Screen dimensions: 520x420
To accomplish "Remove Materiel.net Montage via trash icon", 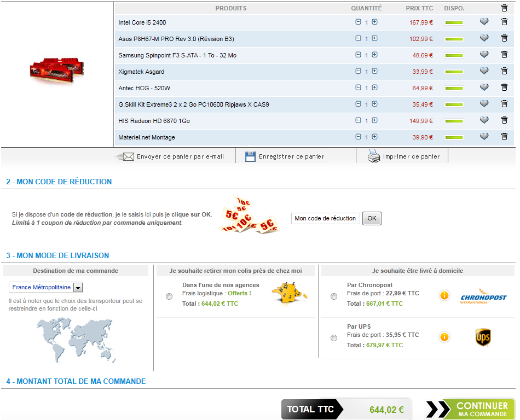I will tap(504, 137).
